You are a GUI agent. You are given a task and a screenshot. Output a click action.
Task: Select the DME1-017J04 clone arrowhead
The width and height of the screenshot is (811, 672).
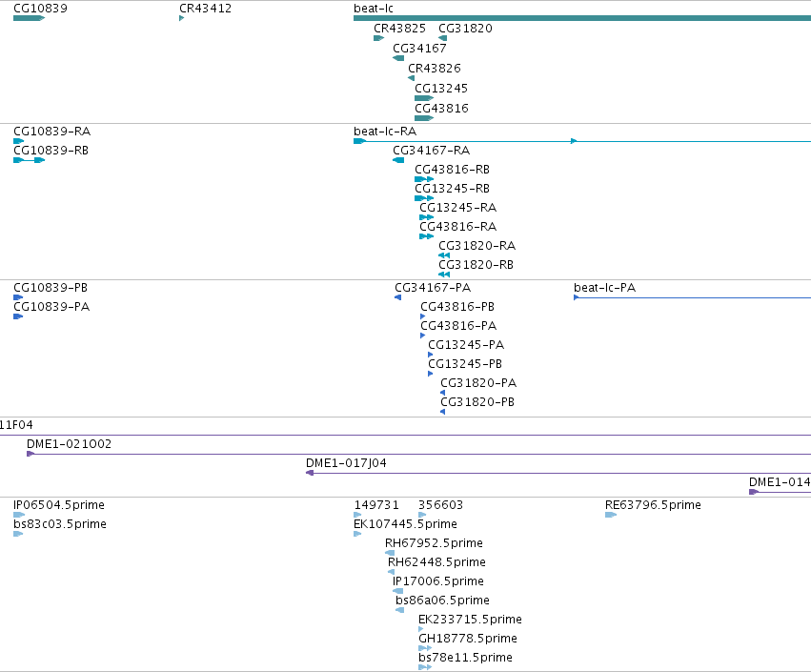310,473
